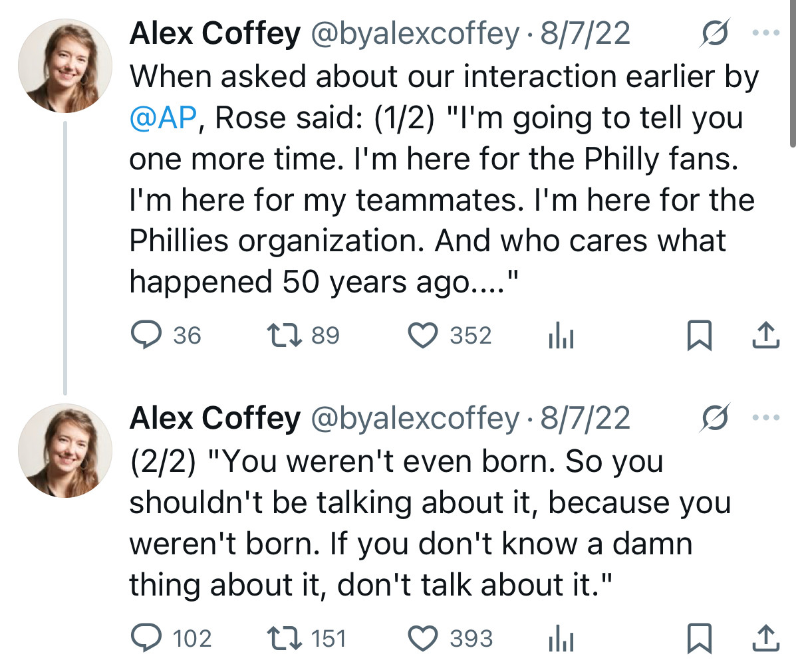Screen dimensions: 802x672
Task: Open the more options menu on first tweet
Action: [765, 32]
